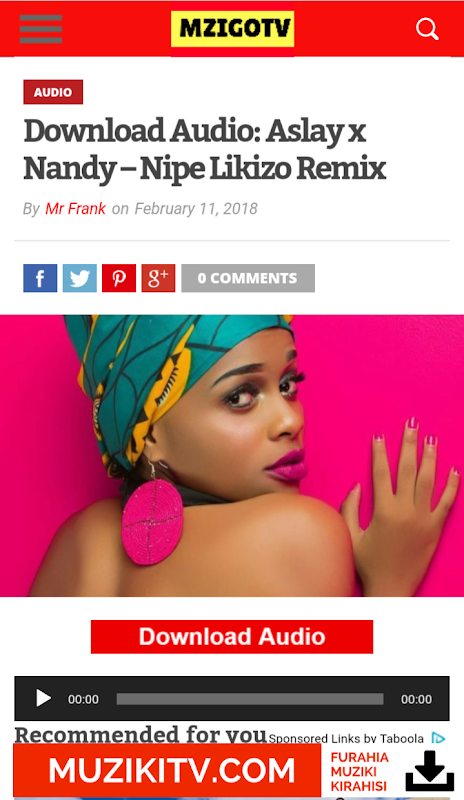Seek in the audio progress bar

pyautogui.click(x=250, y=698)
